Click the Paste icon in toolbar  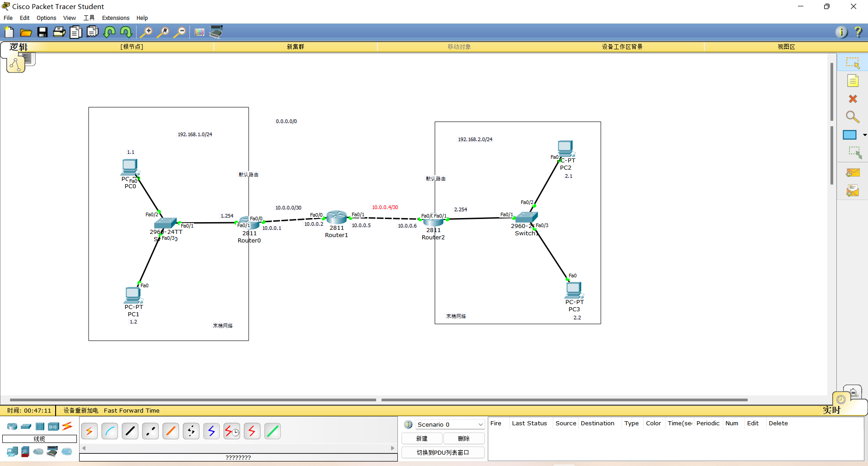(x=93, y=32)
